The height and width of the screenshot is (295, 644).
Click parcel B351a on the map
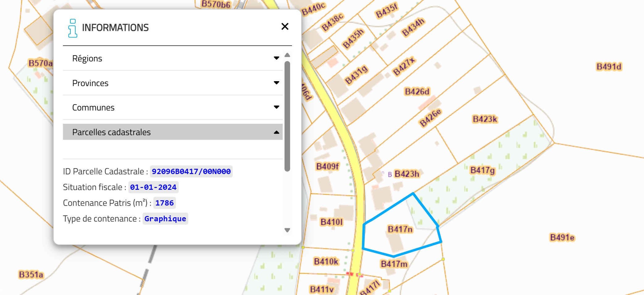31,275
